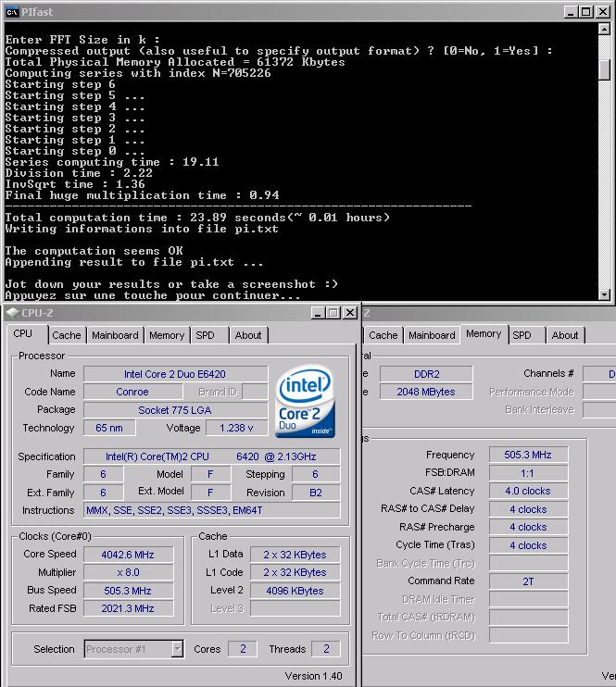The height and width of the screenshot is (687, 616).
Task: Open the SPD tab in front CPU-Z window
Action: [206, 335]
